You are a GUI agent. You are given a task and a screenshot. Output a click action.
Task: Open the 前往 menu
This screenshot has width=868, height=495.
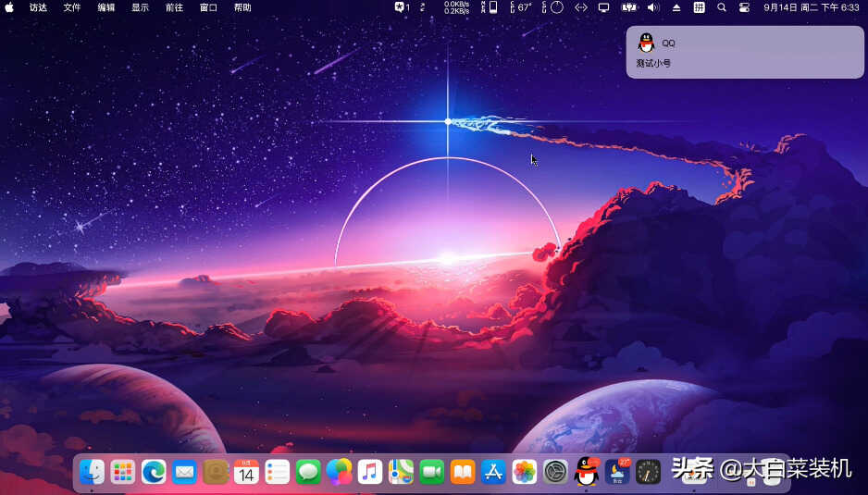pos(174,7)
